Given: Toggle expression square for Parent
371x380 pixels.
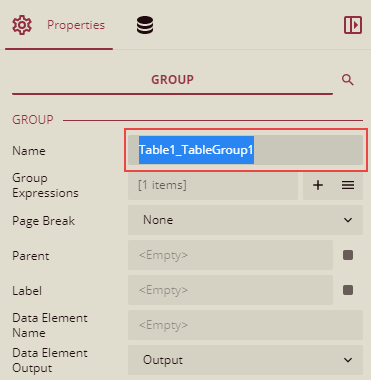Looking at the screenshot, I should click(348, 255).
